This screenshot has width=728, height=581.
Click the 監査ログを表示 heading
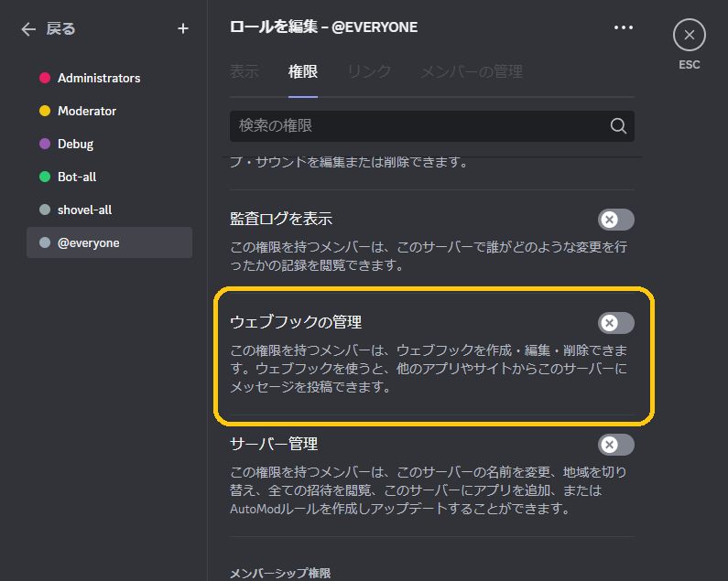pyautogui.click(x=281, y=219)
